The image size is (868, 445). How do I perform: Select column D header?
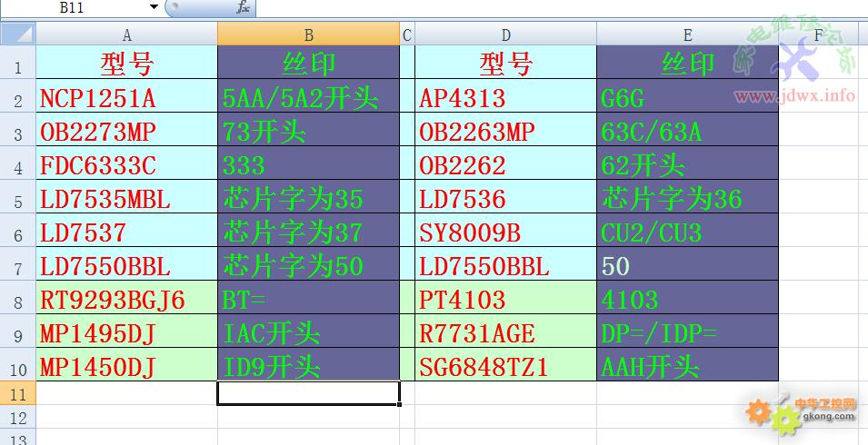point(505,35)
